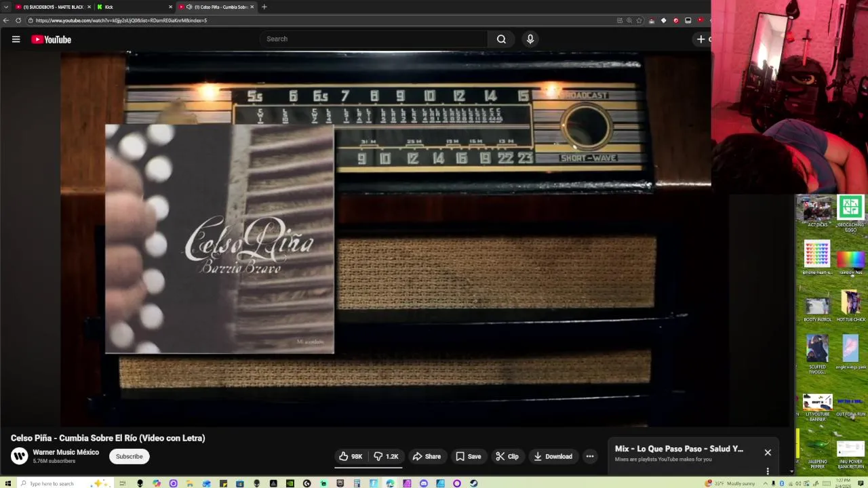Open INIU POWER BANK RETURN desktop file
Screen dimensions: 868x488
[x=850, y=455]
